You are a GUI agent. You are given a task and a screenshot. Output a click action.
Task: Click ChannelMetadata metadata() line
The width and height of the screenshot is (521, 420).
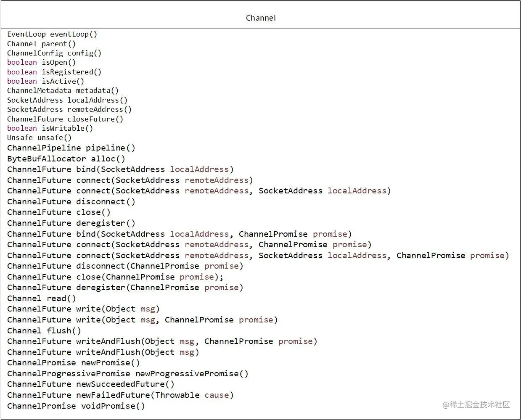click(x=63, y=90)
